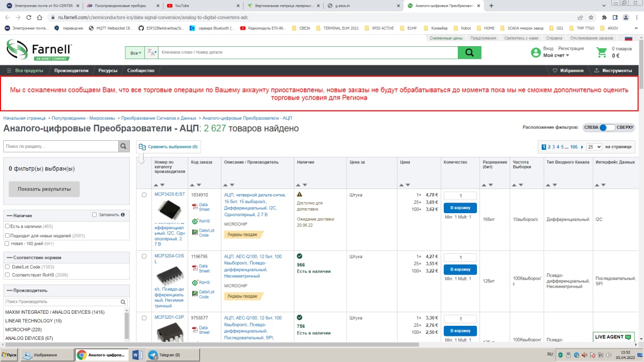This screenshot has width=644, height=362.
Task: Click Date/Lot Code icon for MCP3204-CI/SL
Action: coord(195,294)
